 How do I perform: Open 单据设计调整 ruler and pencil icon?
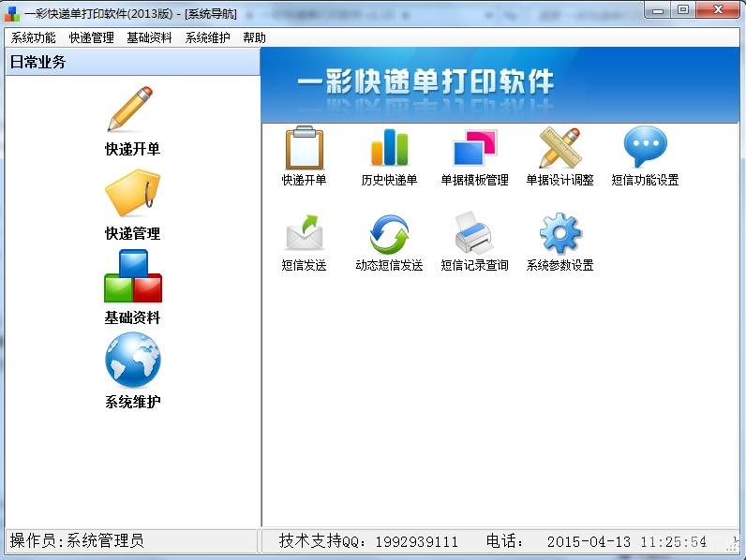[559, 149]
